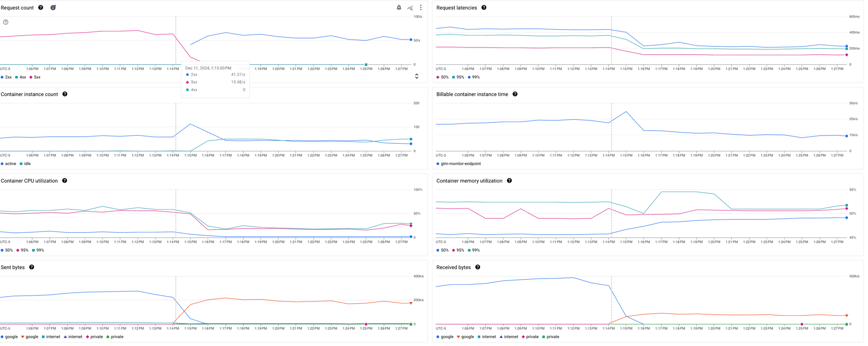The width and height of the screenshot is (868, 346).
Task: Toggle 95% series in memory utilization legend
Action: (458, 250)
